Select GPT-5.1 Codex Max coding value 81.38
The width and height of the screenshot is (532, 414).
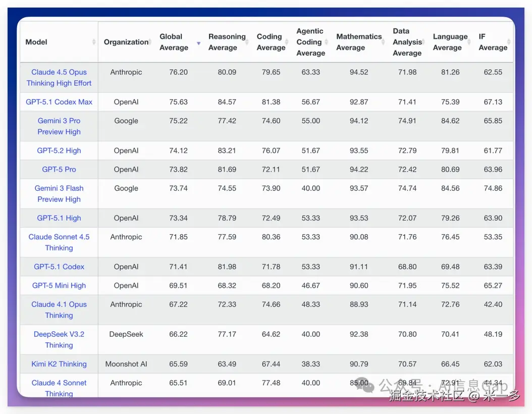(271, 102)
